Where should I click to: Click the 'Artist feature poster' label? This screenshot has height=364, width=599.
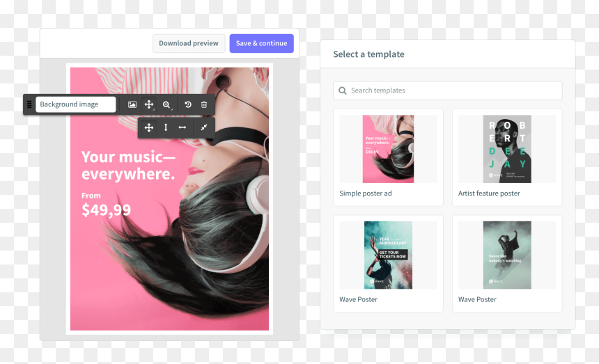coord(489,193)
